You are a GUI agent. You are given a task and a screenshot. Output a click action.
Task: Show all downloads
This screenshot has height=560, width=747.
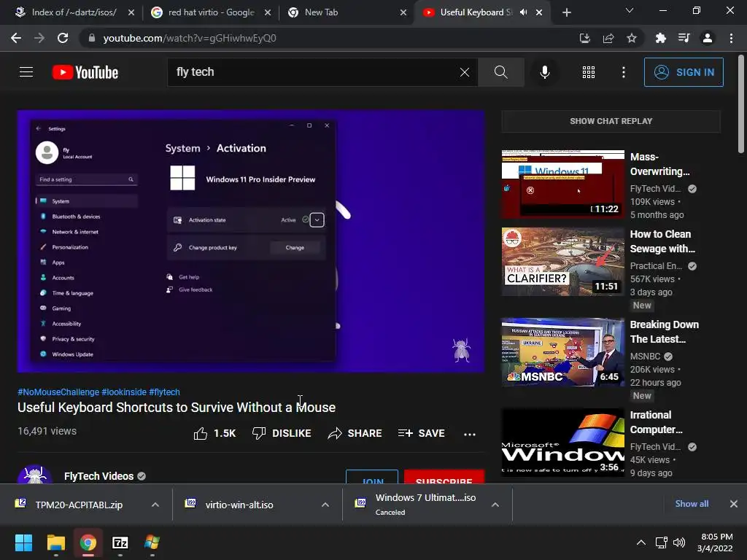692,504
